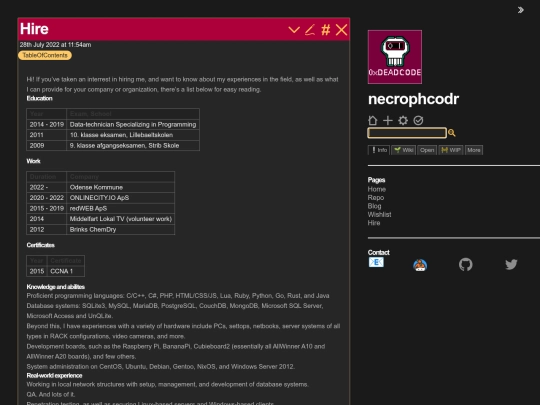
Task: Click the '2020 - 2022' work duration cell
Action: tap(46, 198)
